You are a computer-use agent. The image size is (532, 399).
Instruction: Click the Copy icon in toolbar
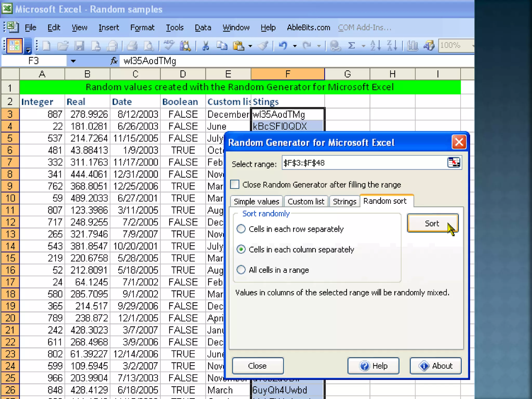[222, 46]
